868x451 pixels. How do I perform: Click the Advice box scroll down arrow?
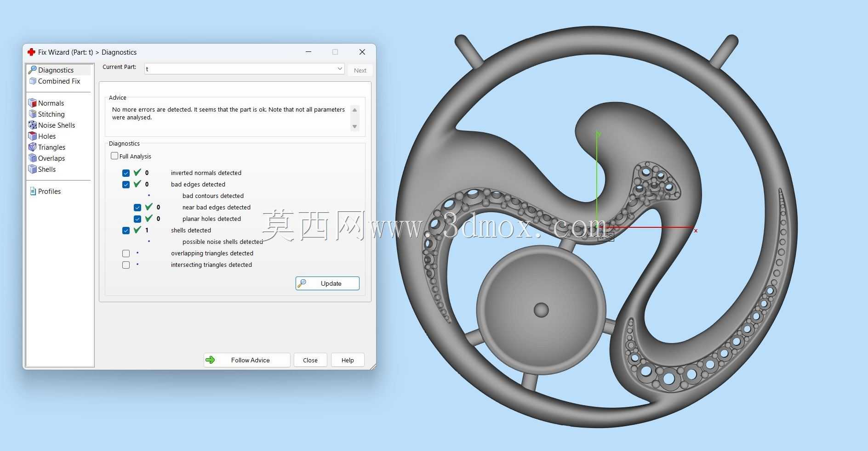pos(354,126)
